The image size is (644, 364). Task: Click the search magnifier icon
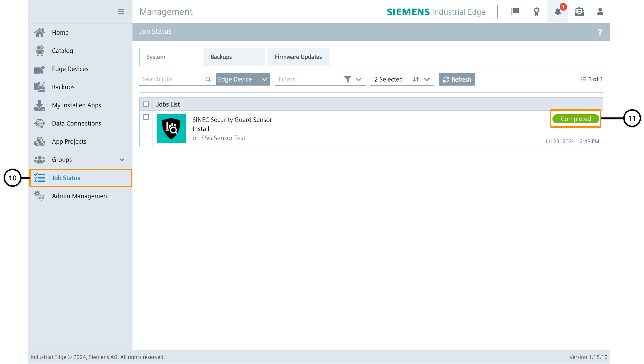(x=208, y=79)
